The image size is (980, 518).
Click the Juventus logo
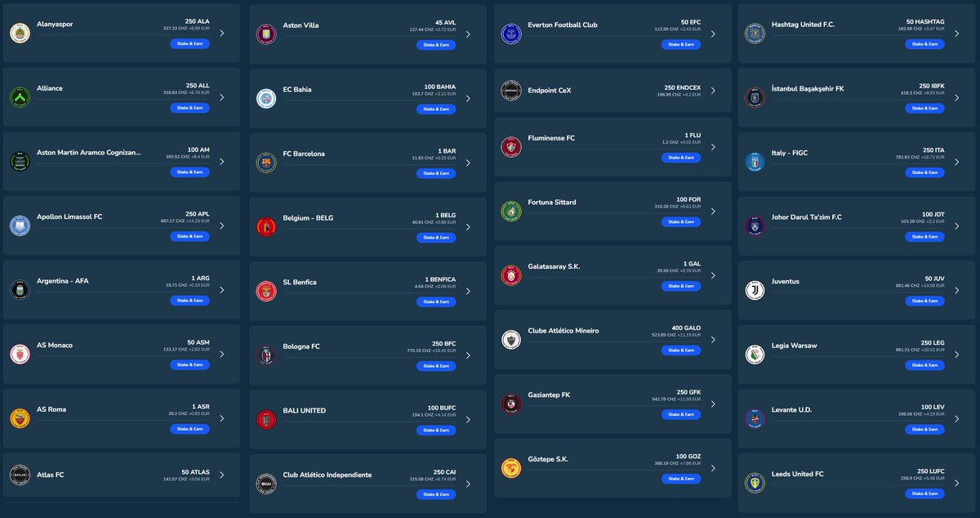(x=755, y=290)
